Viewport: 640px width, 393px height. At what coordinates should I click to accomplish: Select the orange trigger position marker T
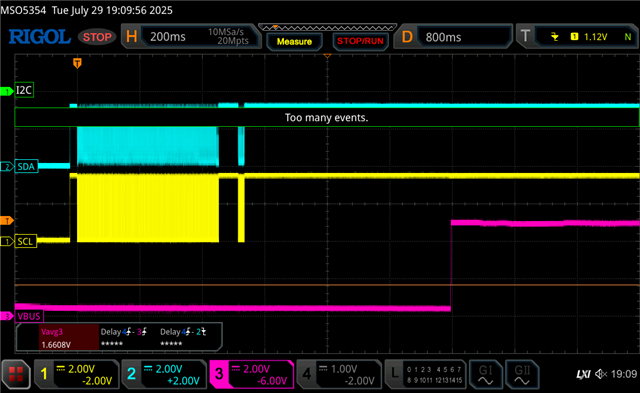(77, 63)
